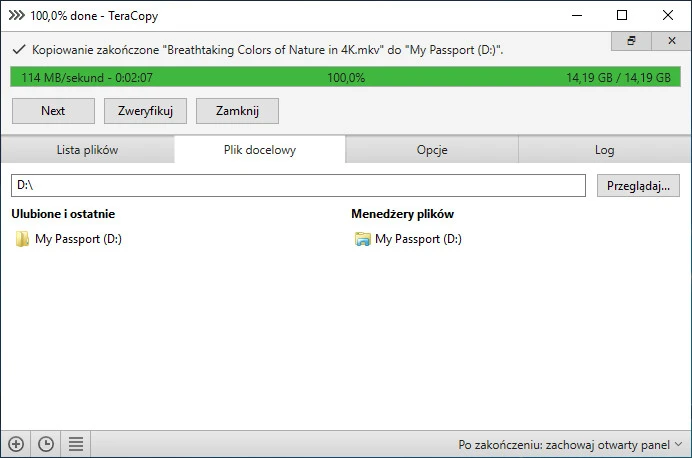This screenshot has width=692, height=458.
Task: Click the Next button
Action: (53, 111)
